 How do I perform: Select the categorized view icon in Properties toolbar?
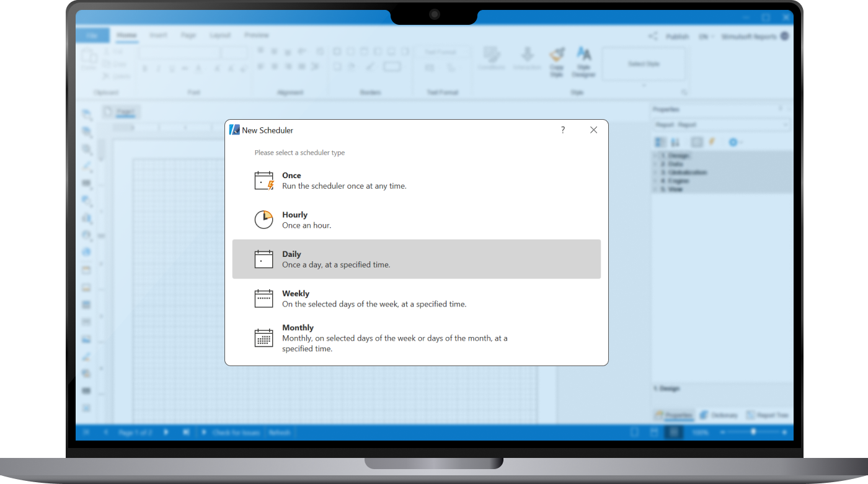tap(659, 142)
